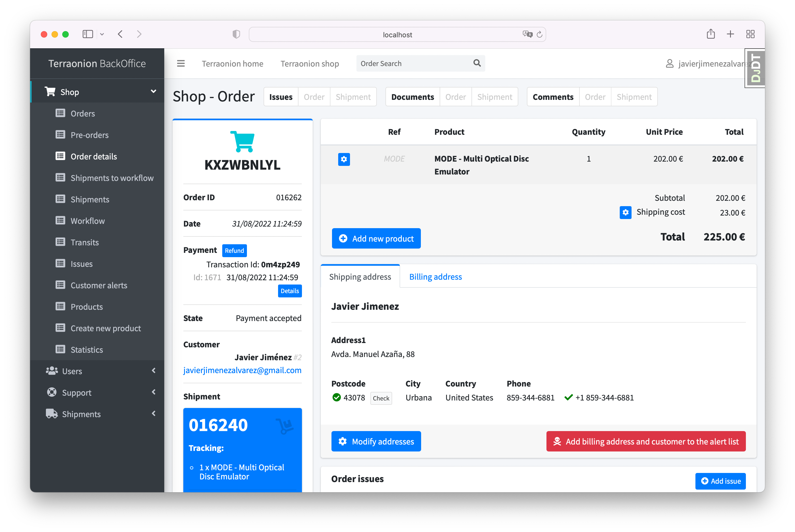Screen dimensions: 795x532
Task: Click the localhost address bar
Action: pos(398,34)
